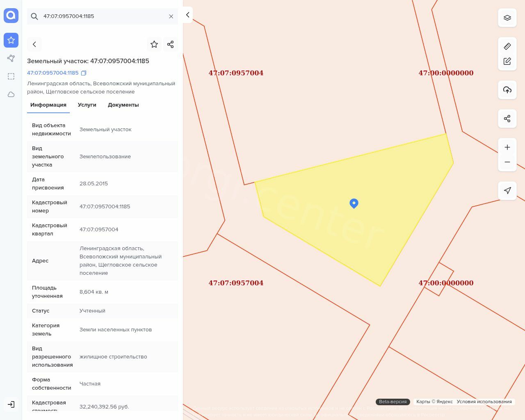
Task: Open the map layers panel
Action: (507, 18)
